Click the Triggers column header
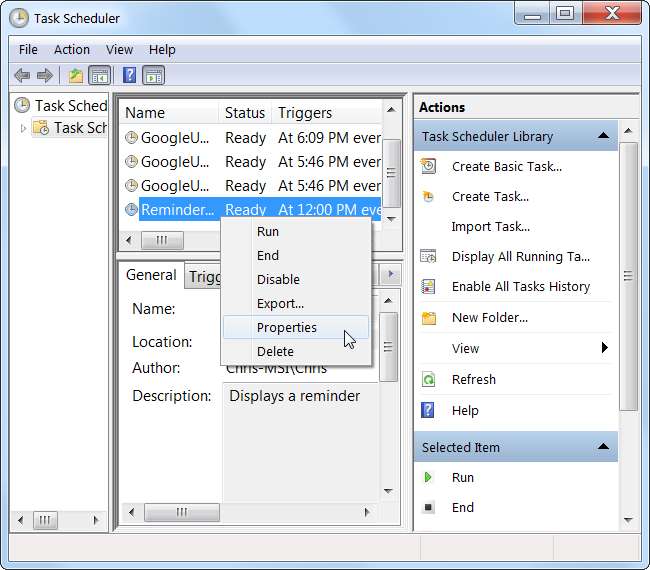Screen dimensions: 650x570 pos(305,113)
